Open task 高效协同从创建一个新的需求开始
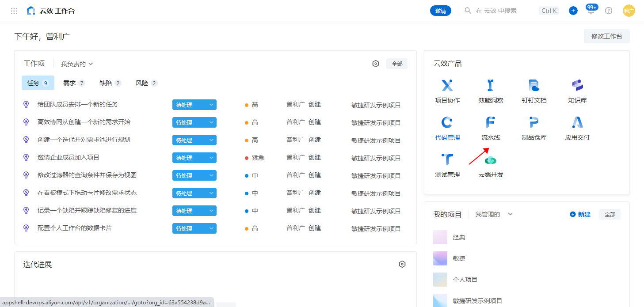644x307 pixels. (x=84, y=122)
